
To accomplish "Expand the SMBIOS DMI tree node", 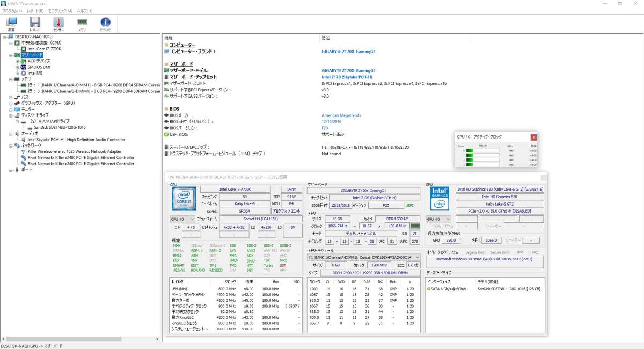I will coord(17,67).
